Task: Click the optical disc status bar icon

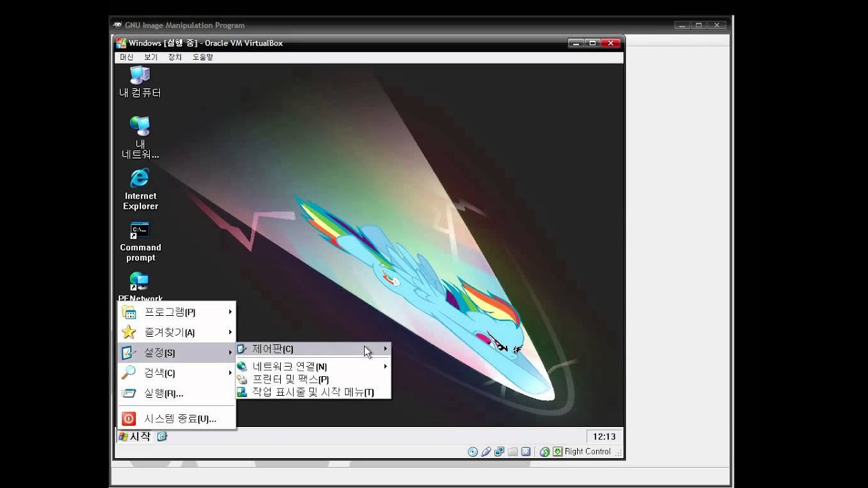Action: [473, 451]
